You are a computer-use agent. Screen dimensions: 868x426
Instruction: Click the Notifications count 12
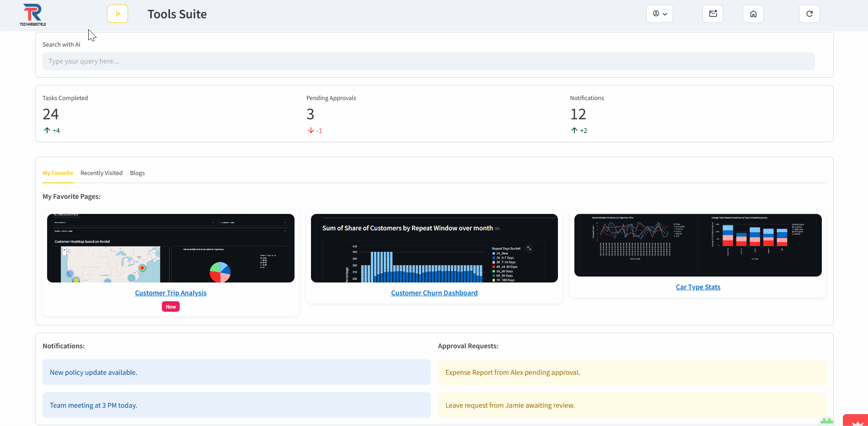578,114
